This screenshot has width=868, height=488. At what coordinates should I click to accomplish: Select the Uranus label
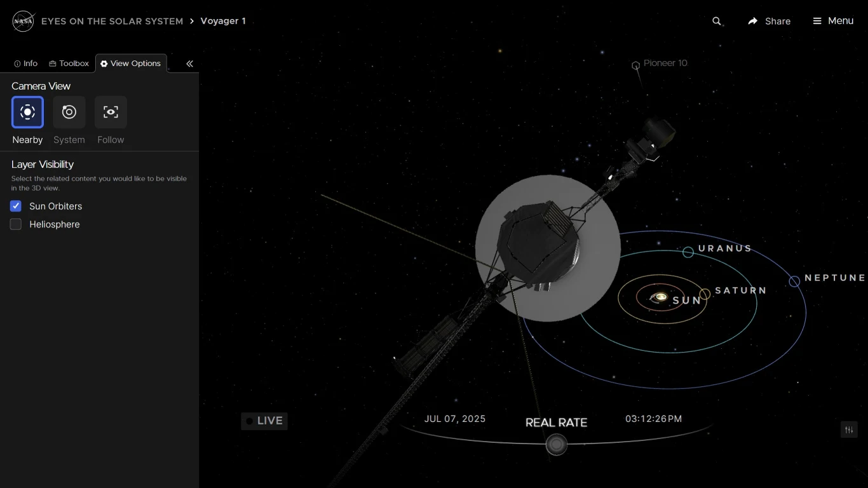(x=725, y=248)
